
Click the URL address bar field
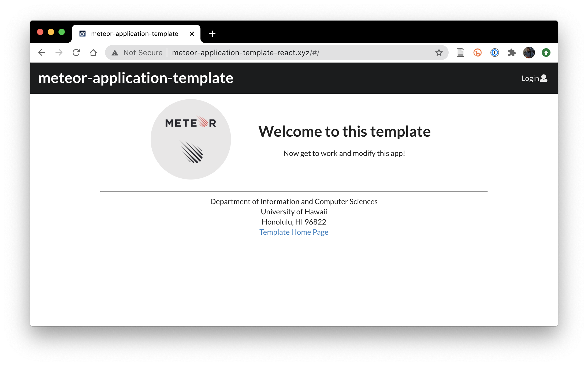tap(295, 53)
